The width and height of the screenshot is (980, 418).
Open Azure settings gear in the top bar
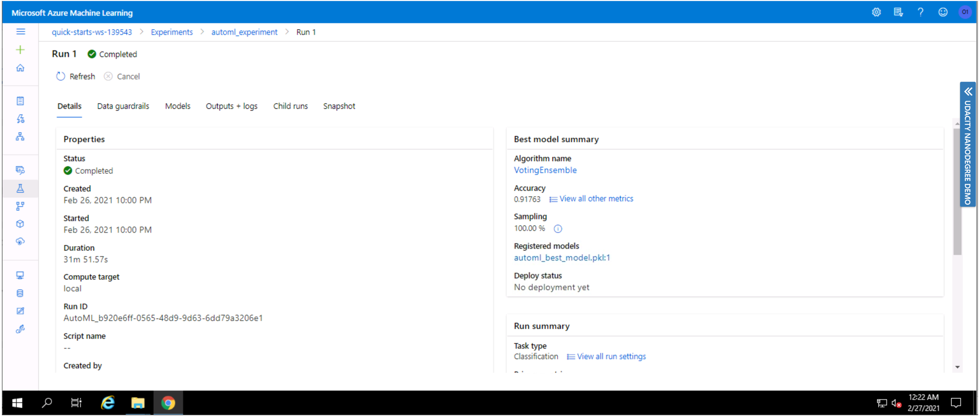coord(876,12)
